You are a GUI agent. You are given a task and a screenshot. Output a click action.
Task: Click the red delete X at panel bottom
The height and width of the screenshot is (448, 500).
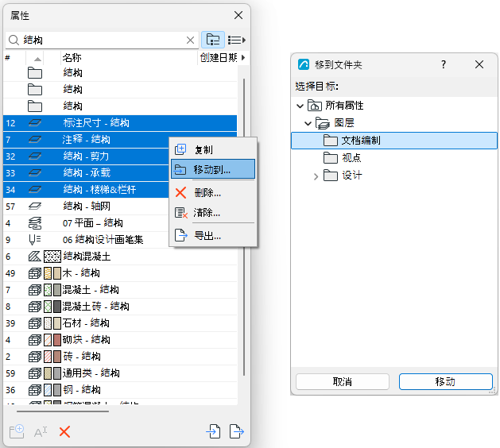64,432
